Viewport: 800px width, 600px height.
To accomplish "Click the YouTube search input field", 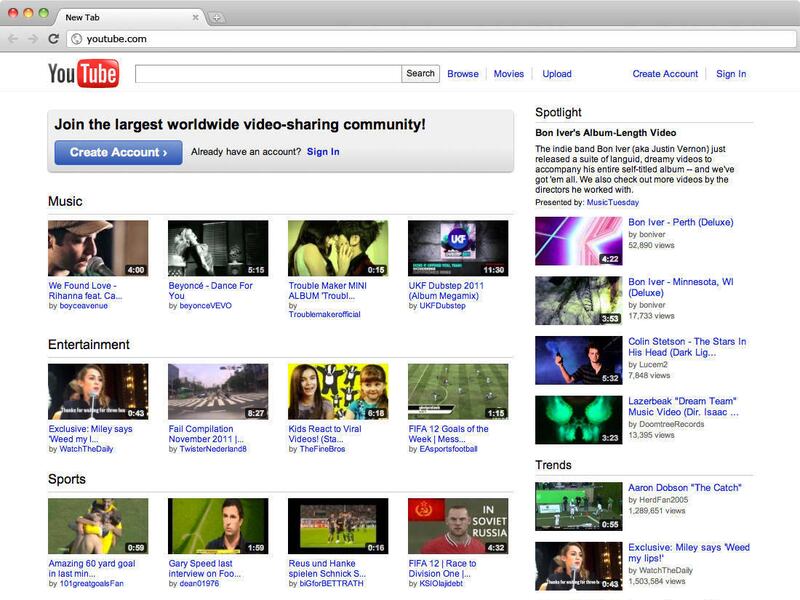I will point(268,74).
